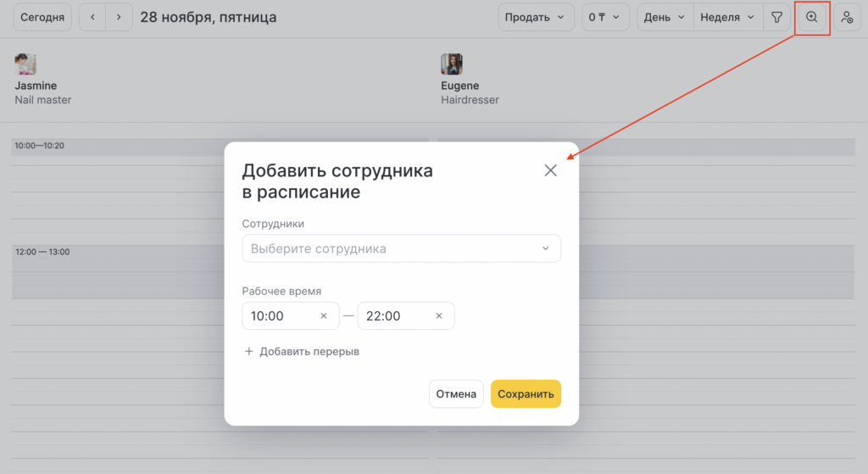Screen dimensions: 868x474
Task: Go to next day with right arrow
Action: (120, 17)
